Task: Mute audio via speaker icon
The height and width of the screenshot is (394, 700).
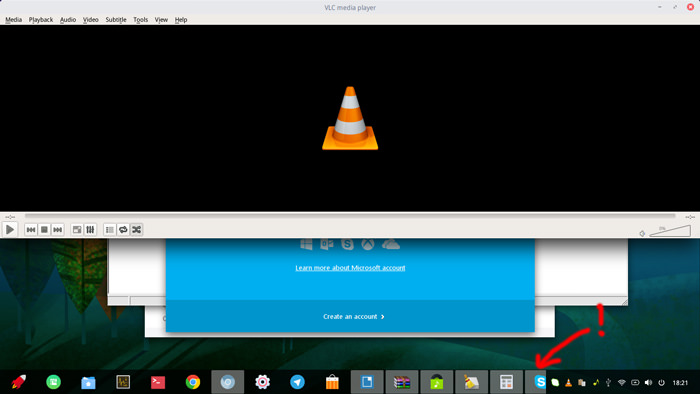Action: pyautogui.click(x=642, y=233)
